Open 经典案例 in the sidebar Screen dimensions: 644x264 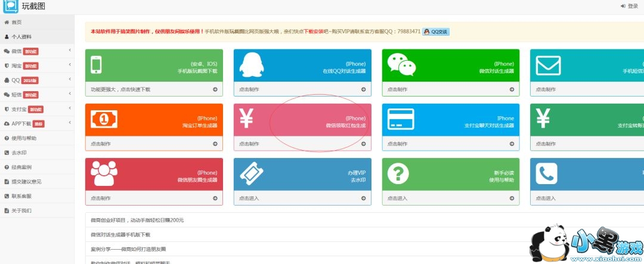(37, 167)
